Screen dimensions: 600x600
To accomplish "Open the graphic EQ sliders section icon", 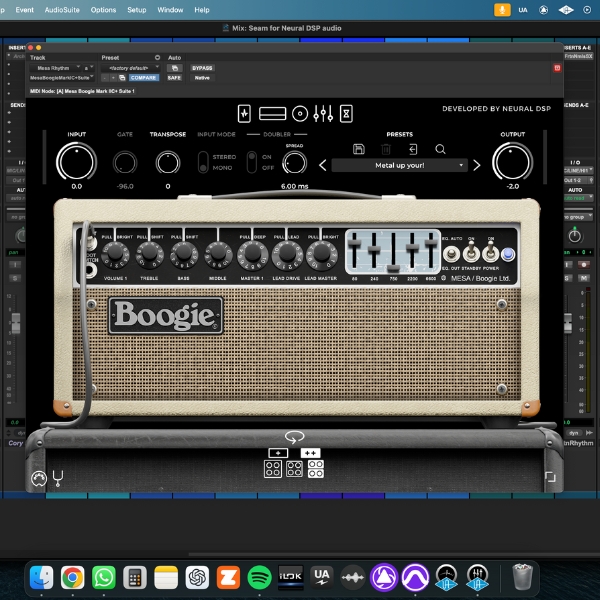I will point(323,114).
